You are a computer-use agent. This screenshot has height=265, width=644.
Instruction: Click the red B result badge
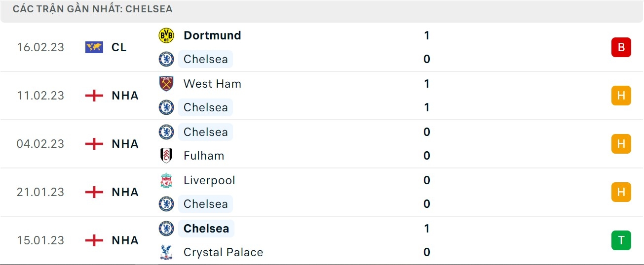(621, 47)
